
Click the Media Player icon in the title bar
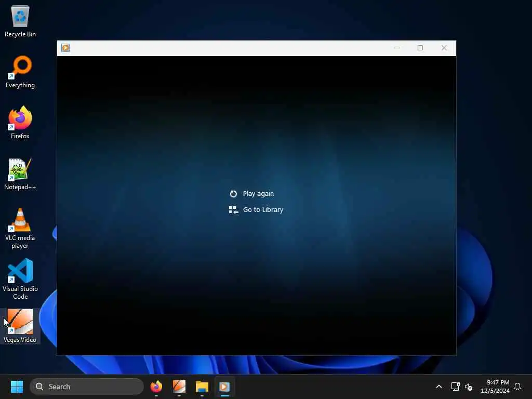[x=65, y=48]
